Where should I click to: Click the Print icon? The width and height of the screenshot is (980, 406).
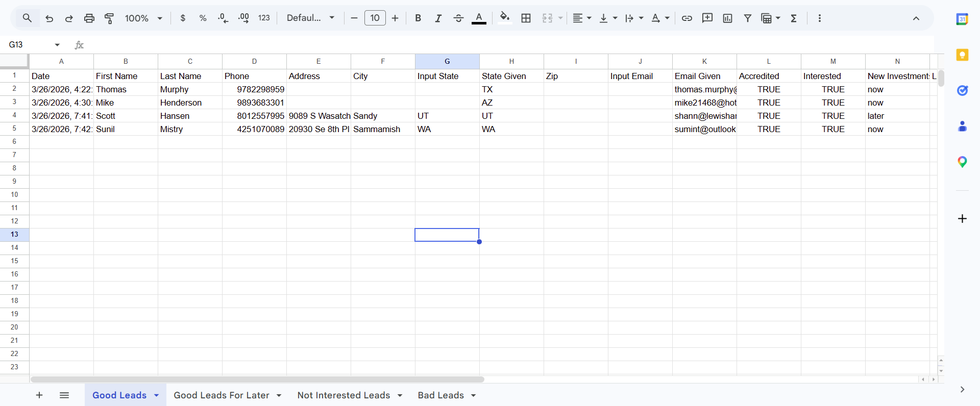click(89, 18)
